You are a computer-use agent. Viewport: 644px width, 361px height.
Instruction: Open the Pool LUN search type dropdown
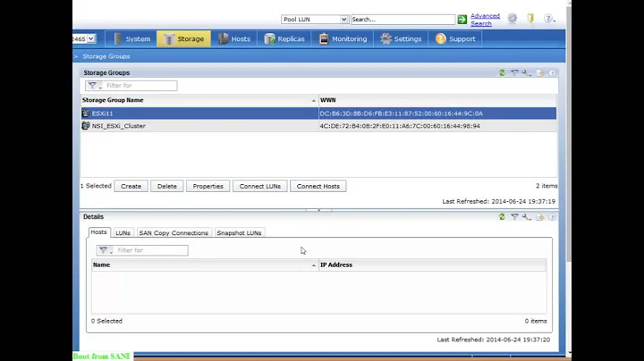pyautogui.click(x=315, y=20)
